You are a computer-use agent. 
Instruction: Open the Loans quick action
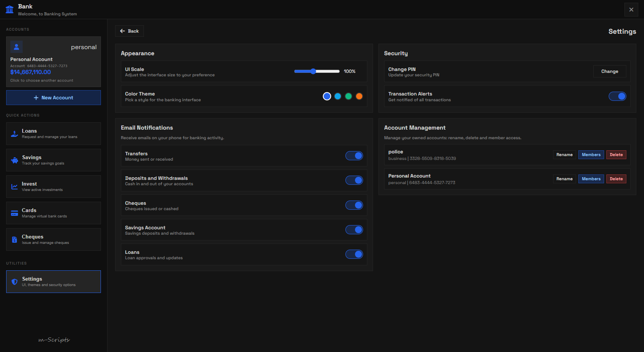coord(53,133)
